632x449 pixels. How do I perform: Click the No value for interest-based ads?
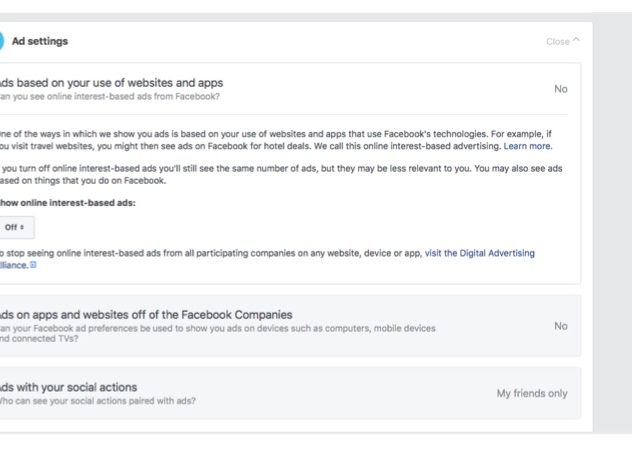pyautogui.click(x=560, y=89)
